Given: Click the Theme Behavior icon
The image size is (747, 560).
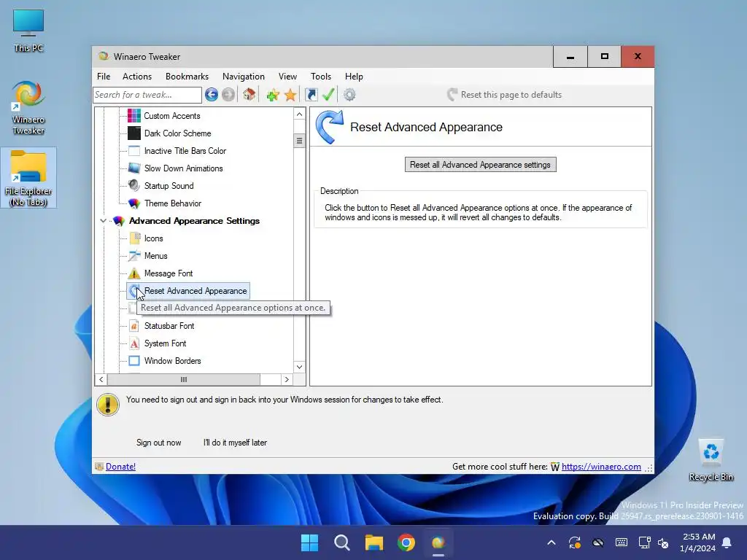Looking at the screenshot, I should (x=134, y=203).
